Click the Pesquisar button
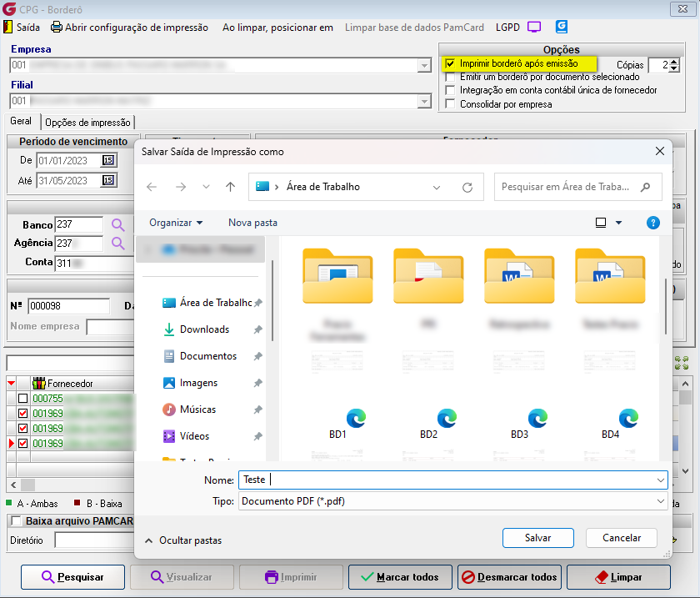 72,577
